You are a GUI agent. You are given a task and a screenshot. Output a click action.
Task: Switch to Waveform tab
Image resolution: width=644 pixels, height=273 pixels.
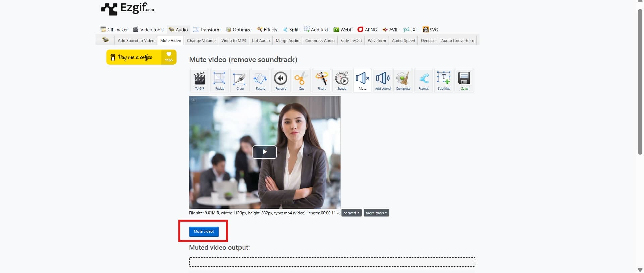coord(377,40)
